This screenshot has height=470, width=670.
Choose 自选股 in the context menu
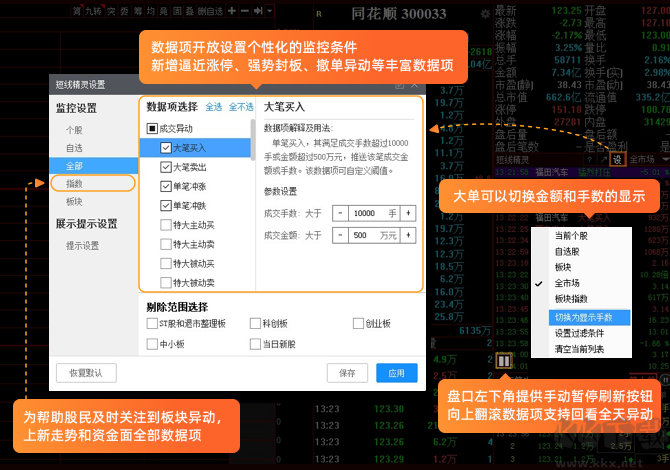point(567,252)
